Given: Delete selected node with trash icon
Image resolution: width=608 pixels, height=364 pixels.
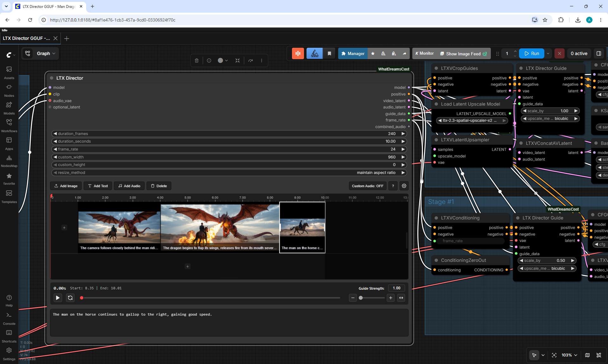Looking at the screenshot, I should point(197,60).
